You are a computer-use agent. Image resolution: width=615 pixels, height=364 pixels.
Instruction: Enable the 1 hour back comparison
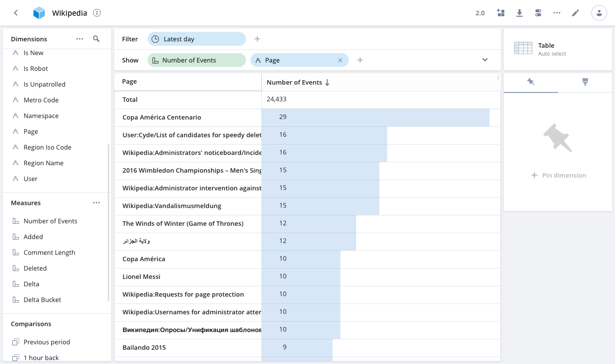tap(57, 358)
